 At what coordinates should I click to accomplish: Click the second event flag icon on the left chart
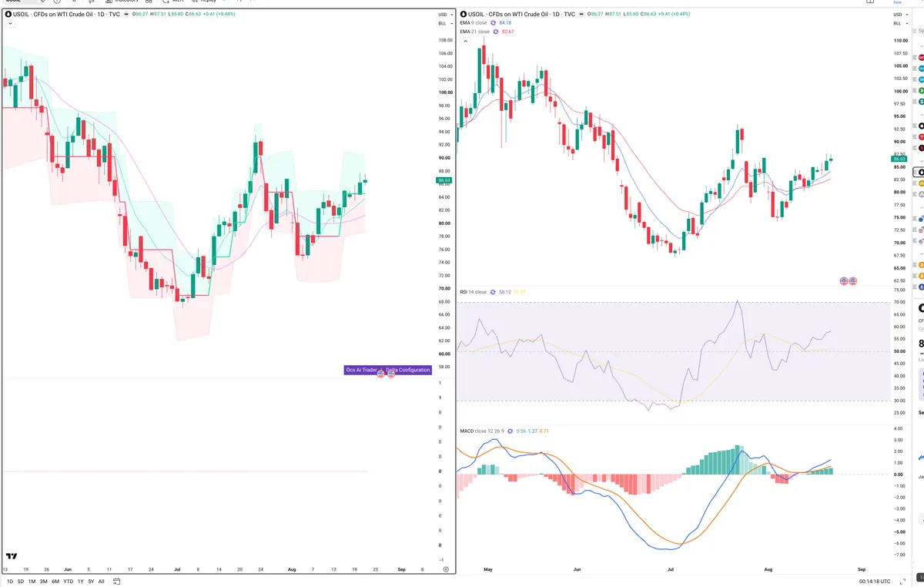click(390, 372)
